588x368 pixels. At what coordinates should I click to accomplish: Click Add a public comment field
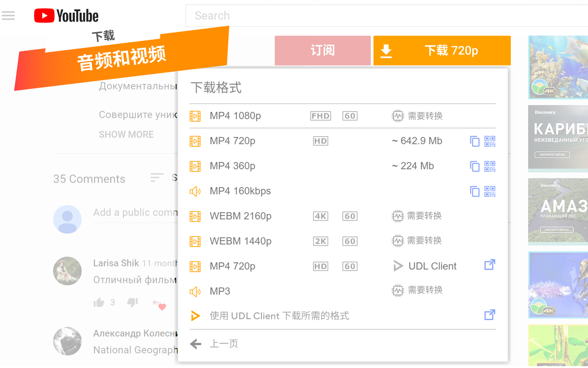pyautogui.click(x=136, y=213)
